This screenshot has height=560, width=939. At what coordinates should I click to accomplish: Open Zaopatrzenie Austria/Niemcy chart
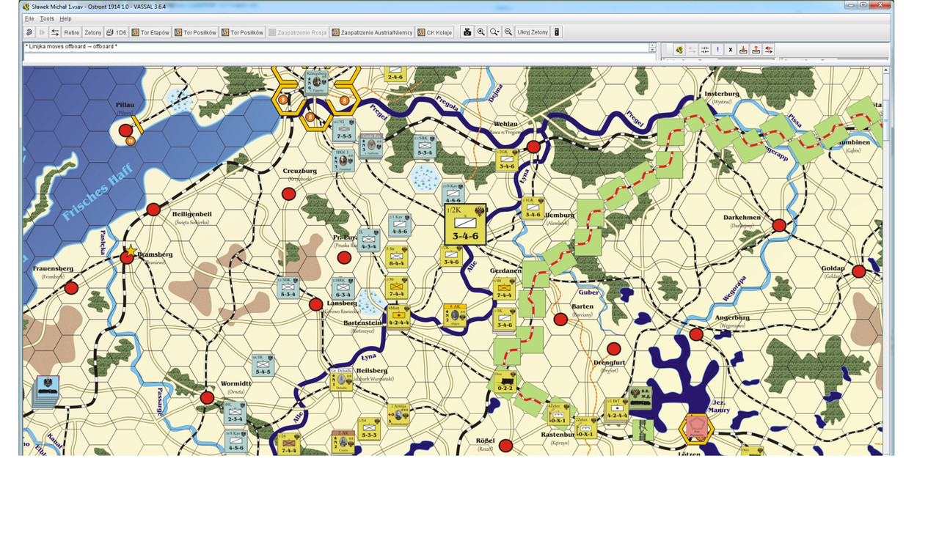point(372,32)
